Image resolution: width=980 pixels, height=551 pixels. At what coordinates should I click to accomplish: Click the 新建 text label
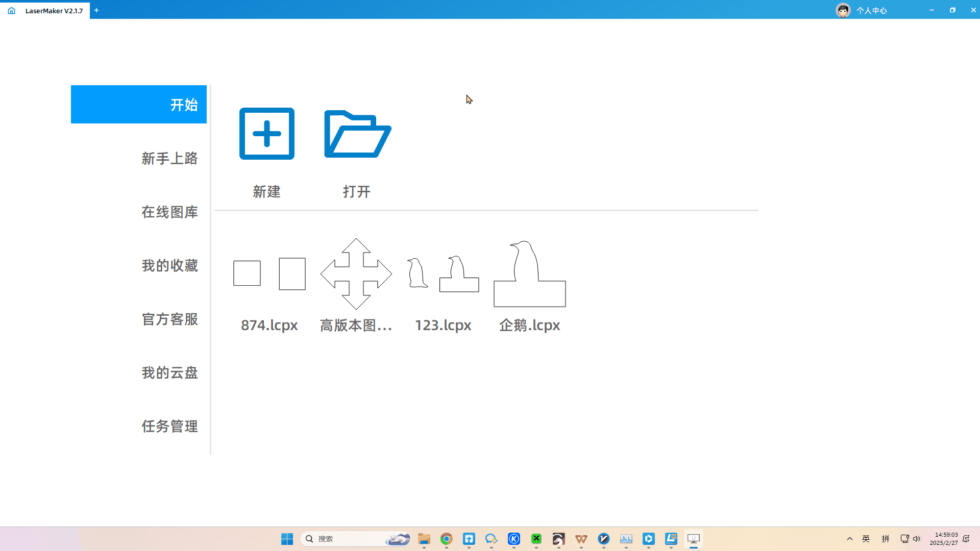click(x=267, y=192)
